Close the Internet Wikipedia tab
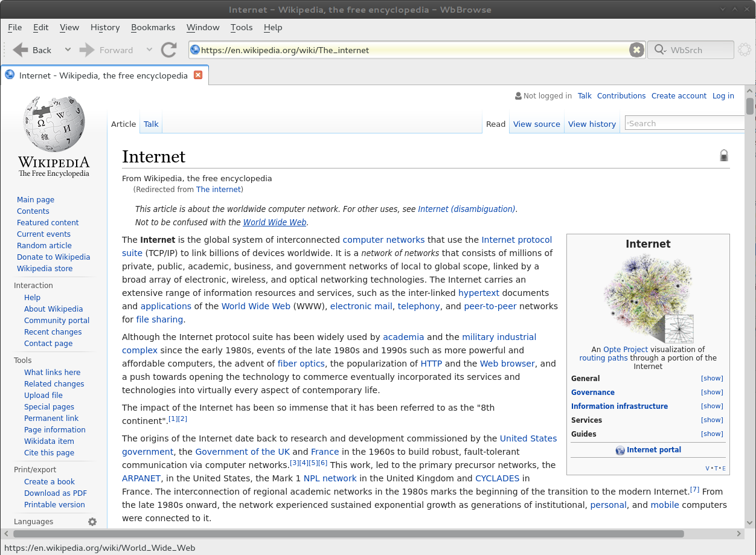This screenshot has width=756, height=555. pyautogui.click(x=198, y=75)
